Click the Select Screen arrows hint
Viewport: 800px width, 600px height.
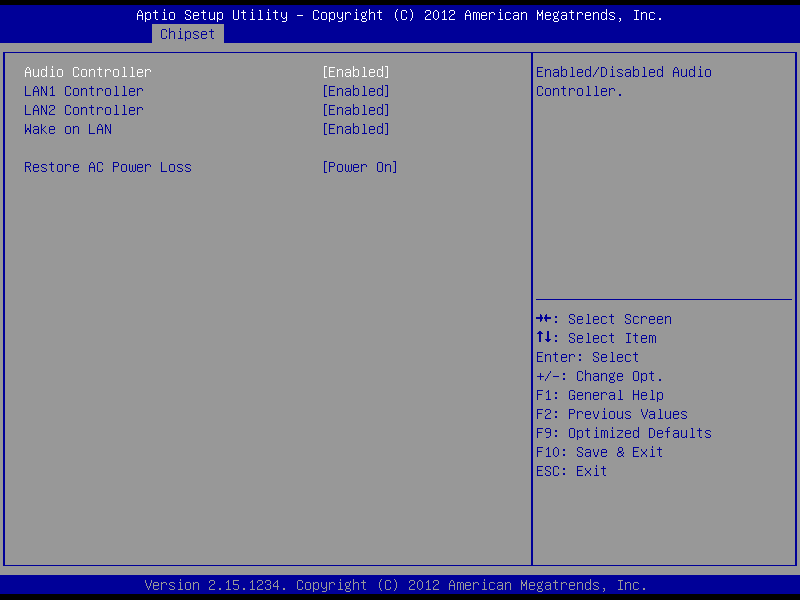(604, 319)
